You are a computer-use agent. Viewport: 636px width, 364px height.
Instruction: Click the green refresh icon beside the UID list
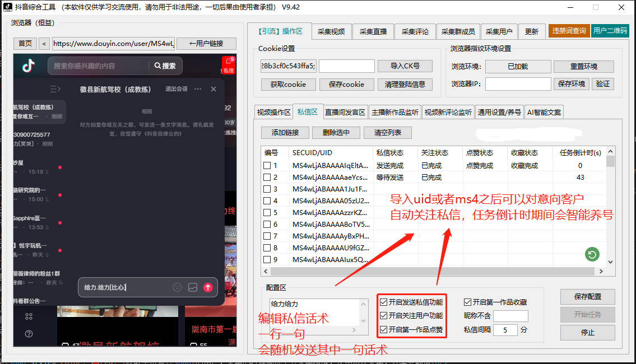point(592,254)
